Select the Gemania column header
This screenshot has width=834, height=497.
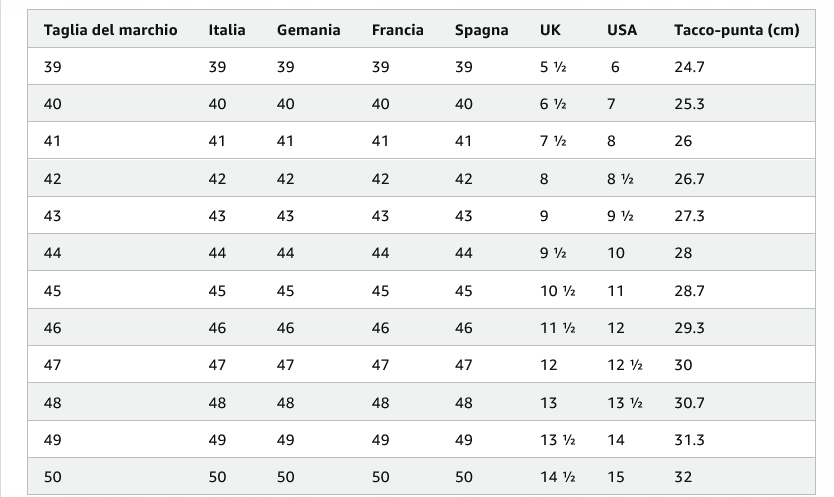(x=308, y=30)
